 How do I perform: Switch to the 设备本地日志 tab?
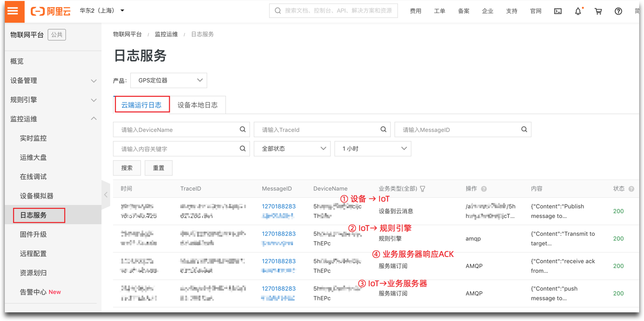point(198,105)
